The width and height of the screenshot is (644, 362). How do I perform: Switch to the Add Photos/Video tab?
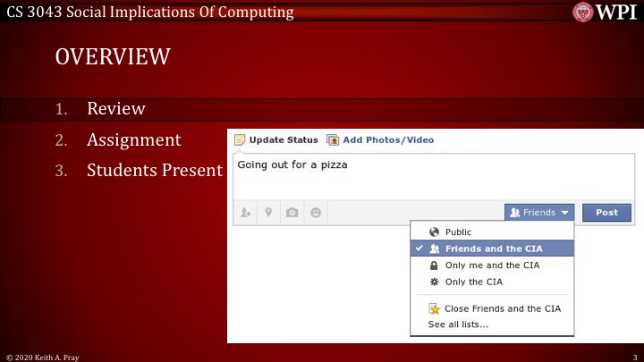pyautogui.click(x=388, y=140)
